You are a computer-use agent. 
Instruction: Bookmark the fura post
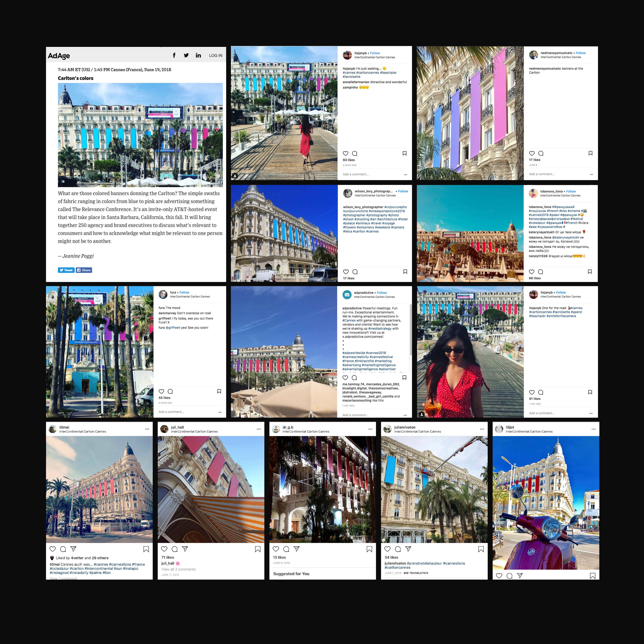click(x=219, y=391)
